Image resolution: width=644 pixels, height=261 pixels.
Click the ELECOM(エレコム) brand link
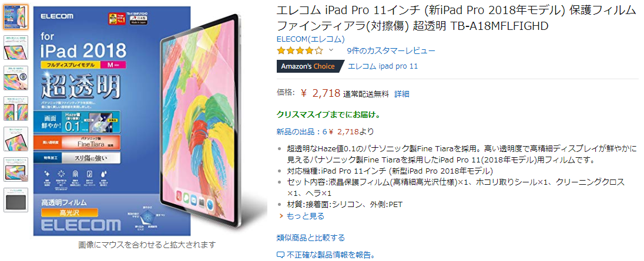click(x=310, y=39)
